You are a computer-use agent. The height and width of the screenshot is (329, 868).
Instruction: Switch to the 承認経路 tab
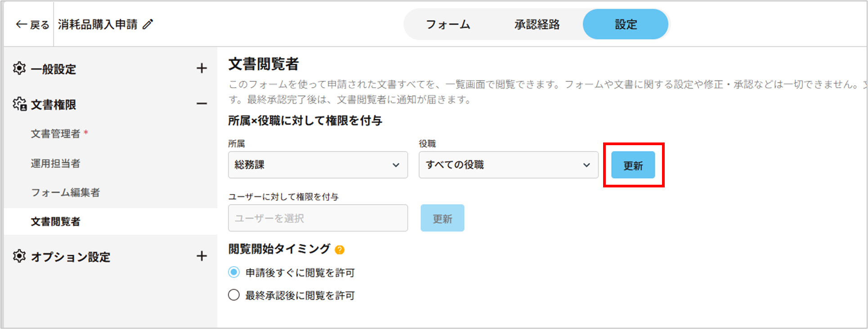(x=537, y=24)
